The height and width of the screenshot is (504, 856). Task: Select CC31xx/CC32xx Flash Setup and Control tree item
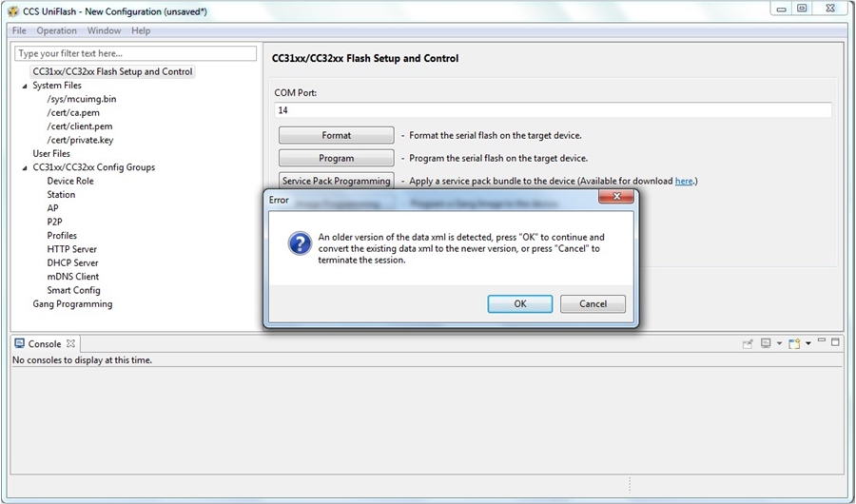click(112, 71)
